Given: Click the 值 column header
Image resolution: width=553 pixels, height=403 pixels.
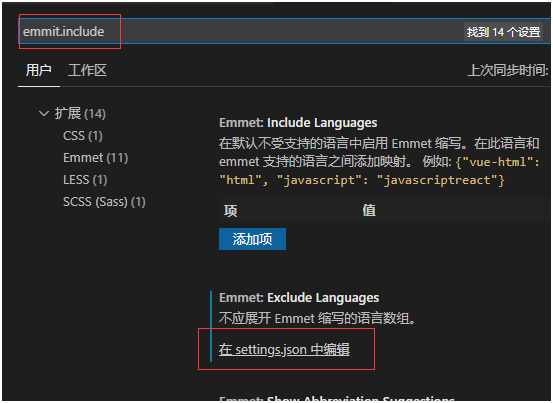Looking at the screenshot, I should [x=369, y=210].
